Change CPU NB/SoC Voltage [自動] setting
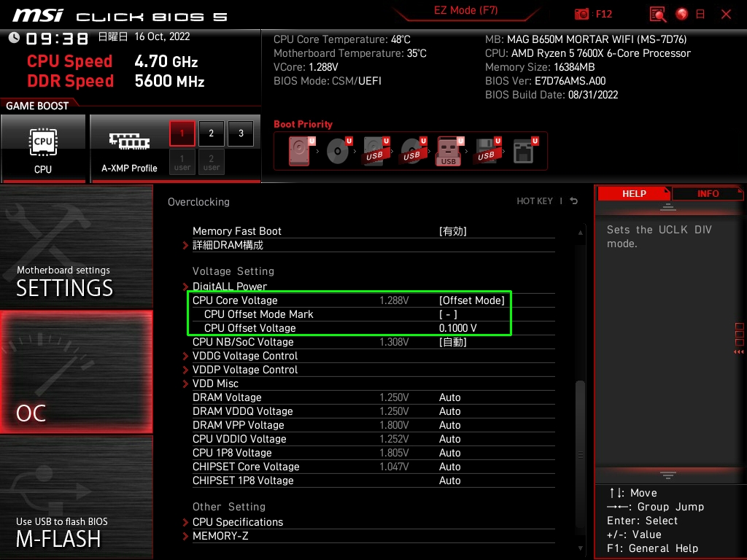Image resolution: width=747 pixels, height=560 pixels. point(452,342)
